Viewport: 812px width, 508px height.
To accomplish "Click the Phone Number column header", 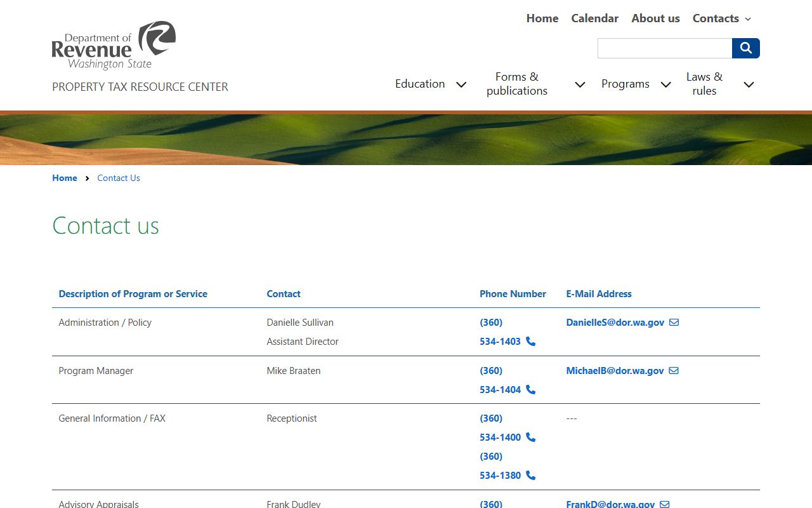I will coord(513,294).
